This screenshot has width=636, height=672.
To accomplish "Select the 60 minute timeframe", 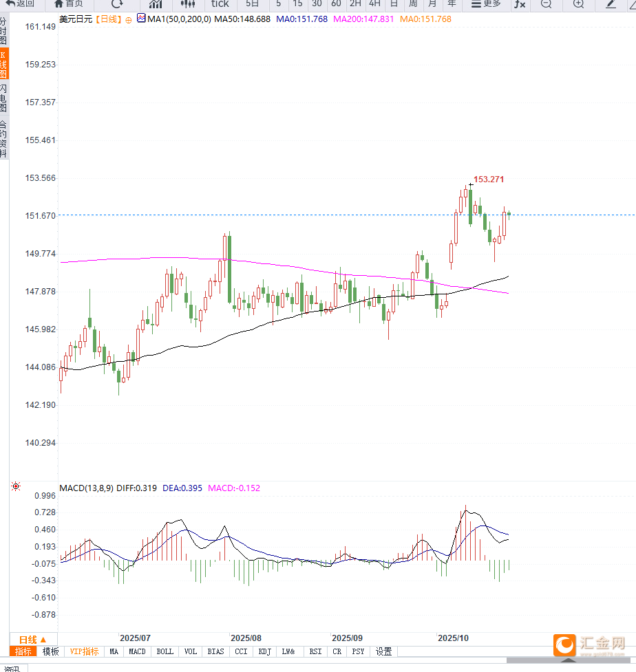I will (336, 4).
